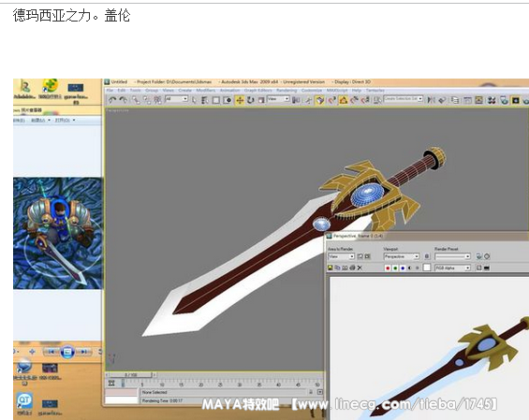Open the Modifiers menu
The image size is (529, 420).
pyautogui.click(x=205, y=91)
